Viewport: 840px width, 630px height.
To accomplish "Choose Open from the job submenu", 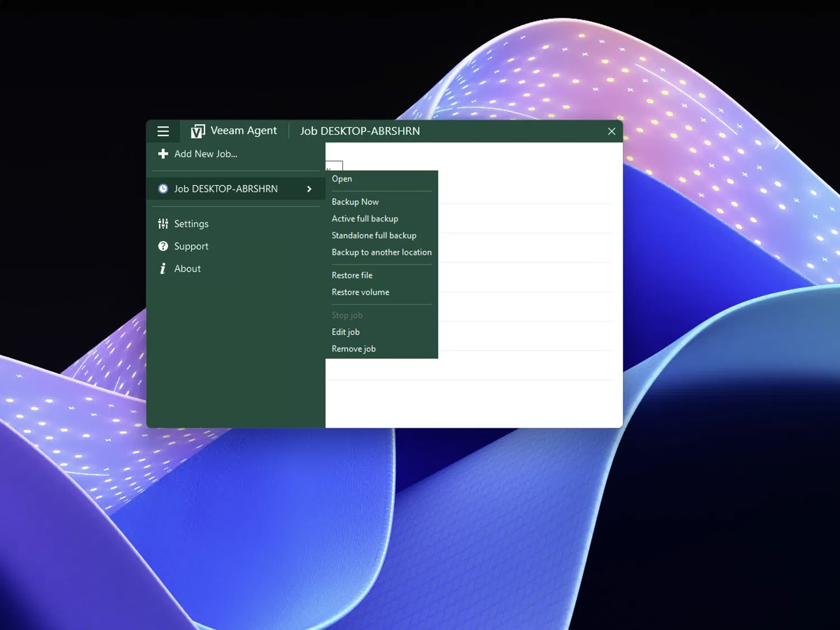I will 342,179.
